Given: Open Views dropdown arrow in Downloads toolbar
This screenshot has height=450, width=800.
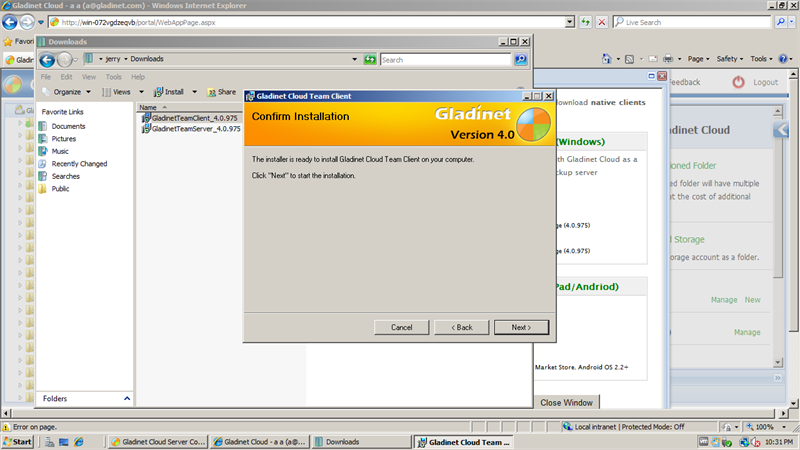Looking at the screenshot, I should (x=141, y=92).
